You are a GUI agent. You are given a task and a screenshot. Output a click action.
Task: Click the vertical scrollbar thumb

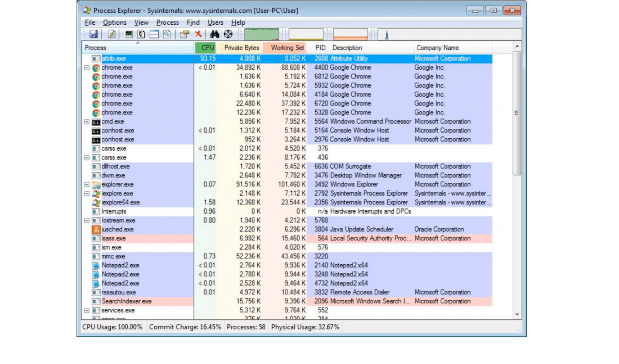(x=516, y=113)
